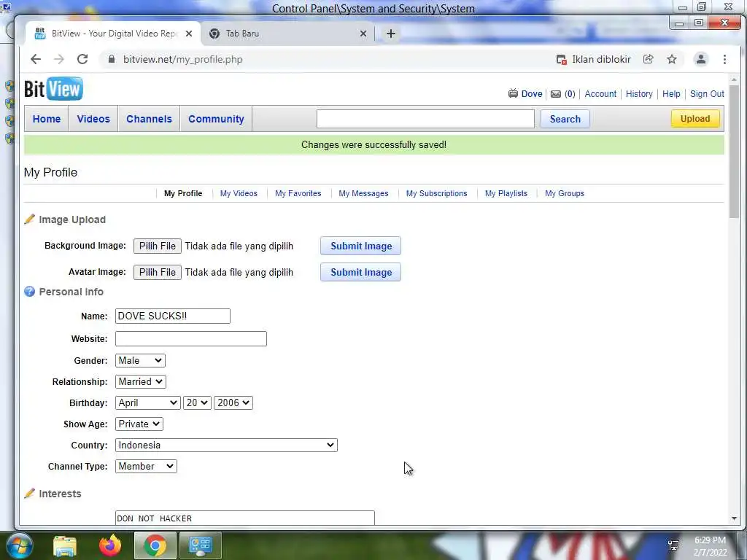
Task: Click the taskbar clock
Action: (x=710, y=545)
